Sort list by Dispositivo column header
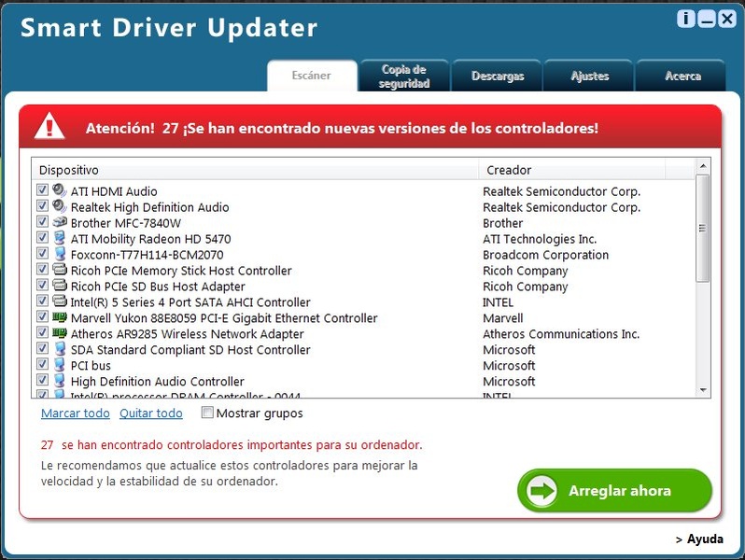Screen dimensions: 745x560 point(255,170)
